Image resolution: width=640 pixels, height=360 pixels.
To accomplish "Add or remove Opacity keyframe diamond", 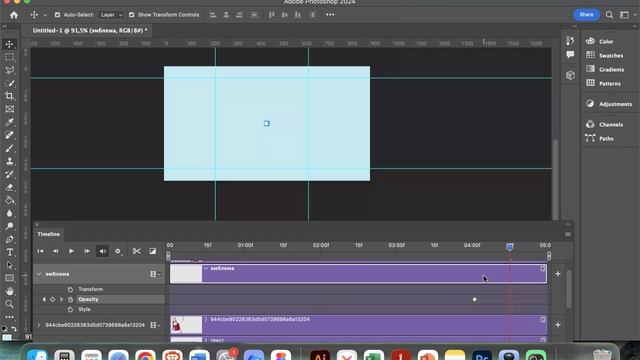I will click(52, 299).
